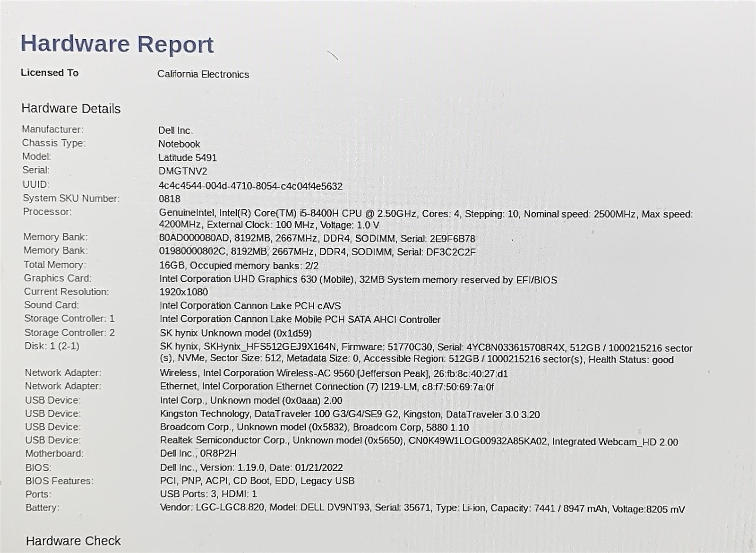This screenshot has height=553, width=756.
Task: Click the Battery vendor information line
Action: [422, 509]
